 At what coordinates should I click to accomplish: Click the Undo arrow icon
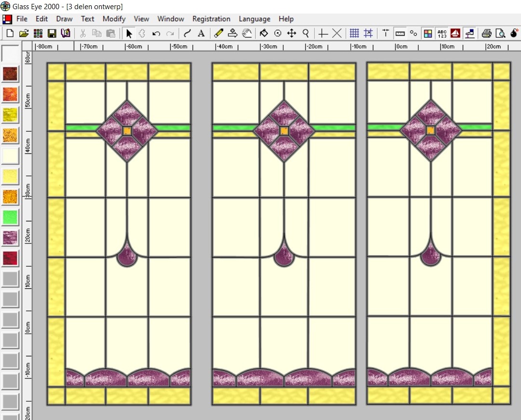(156, 33)
